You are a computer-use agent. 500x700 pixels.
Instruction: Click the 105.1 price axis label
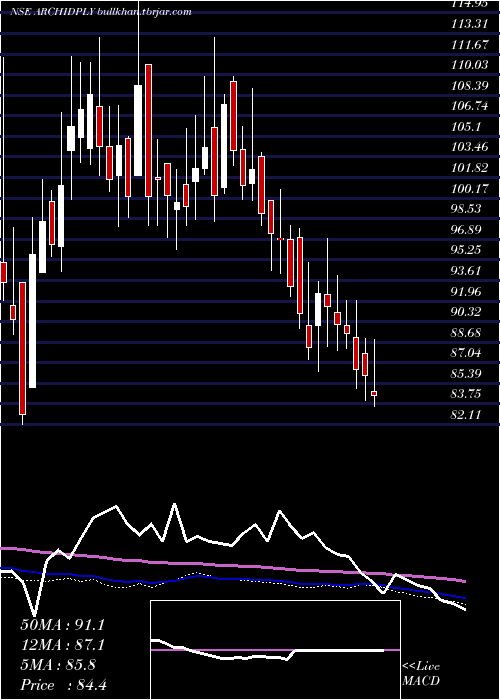[x=465, y=127]
